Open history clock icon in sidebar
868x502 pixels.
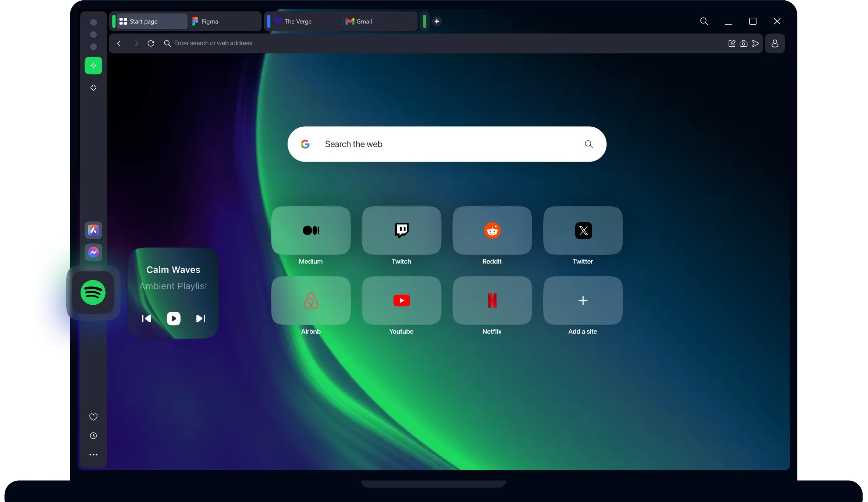93,436
